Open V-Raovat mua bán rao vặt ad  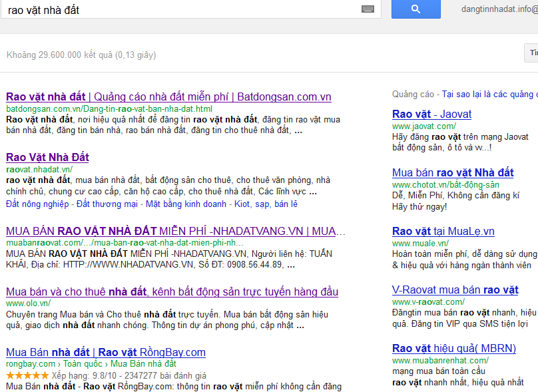(455, 290)
